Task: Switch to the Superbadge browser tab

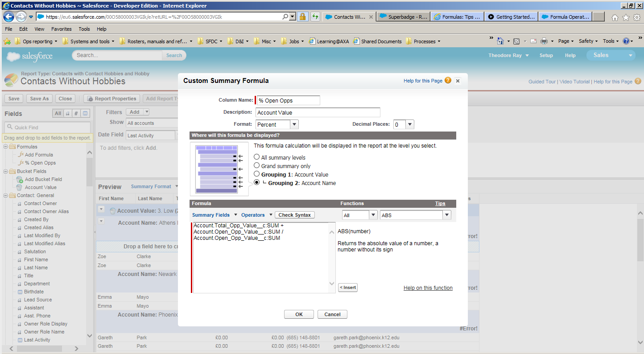Action: pos(403,17)
